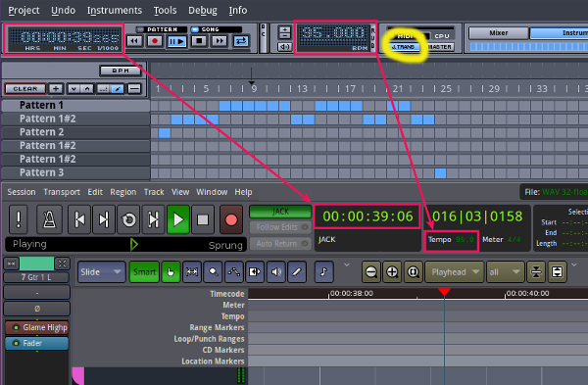Image resolution: width=588 pixels, height=385 pixels.
Task: Click the zoom in icon
Action: [392, 271]
